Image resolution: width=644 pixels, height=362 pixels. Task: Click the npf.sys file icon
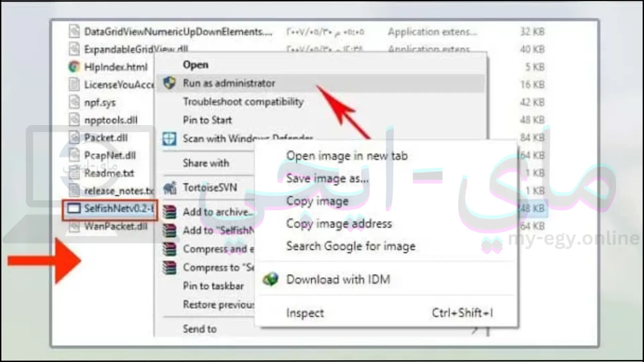[74, 102]
